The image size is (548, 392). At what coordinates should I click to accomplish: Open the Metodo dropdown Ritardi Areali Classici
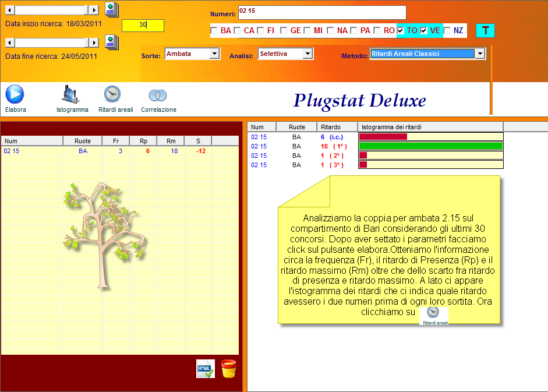[x=480, y=54]
